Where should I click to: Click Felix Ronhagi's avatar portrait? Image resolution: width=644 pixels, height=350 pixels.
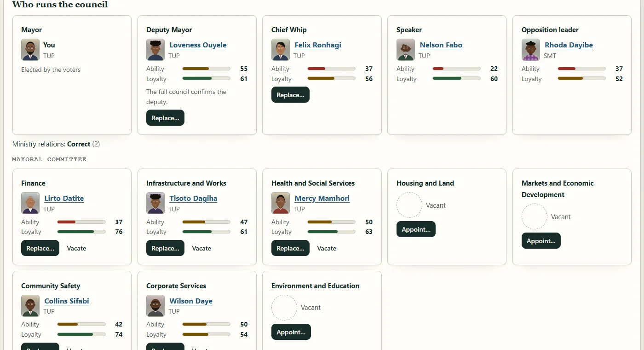tap(281, 50)
